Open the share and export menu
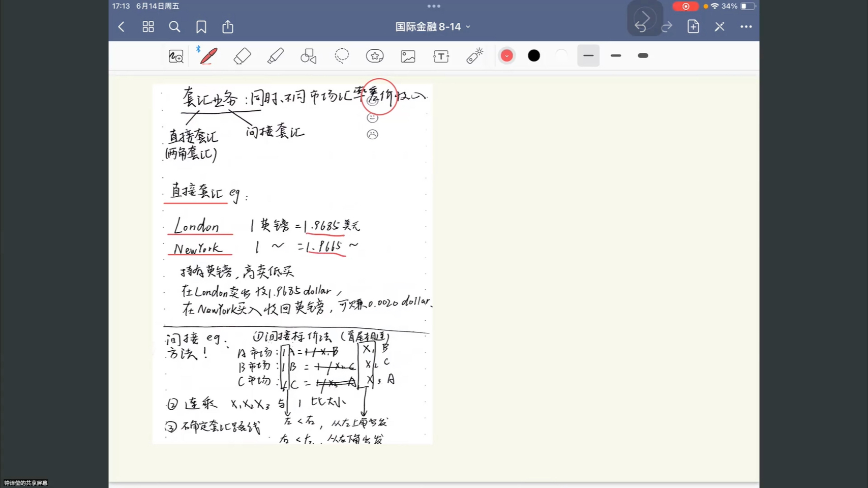 click(x=228, y=26)
